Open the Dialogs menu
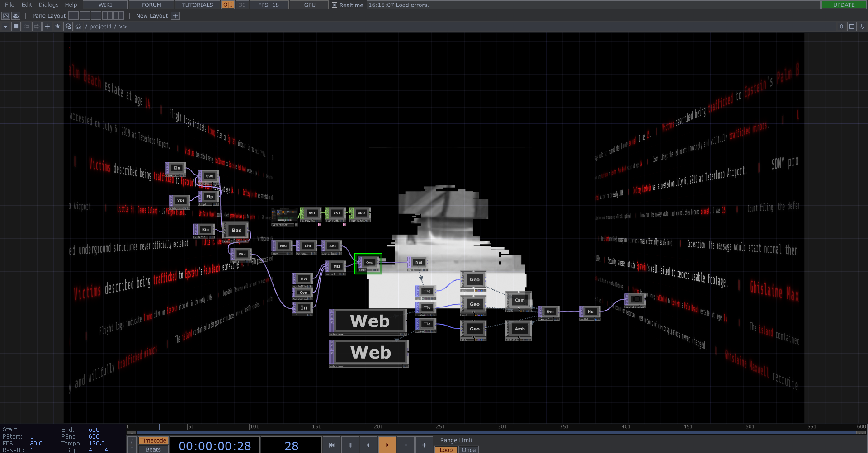The width and height of the screenshot is (868, 453). click(48, 5)
